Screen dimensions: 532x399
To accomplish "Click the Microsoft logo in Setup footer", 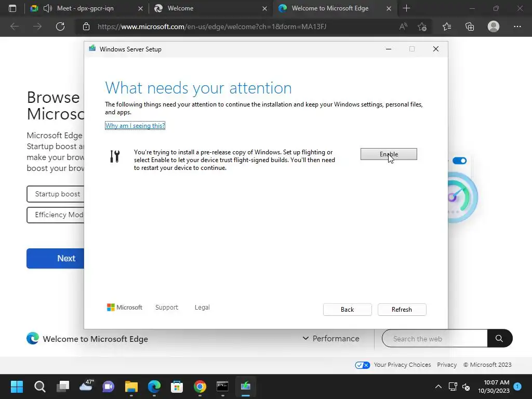I will point(125,308).
